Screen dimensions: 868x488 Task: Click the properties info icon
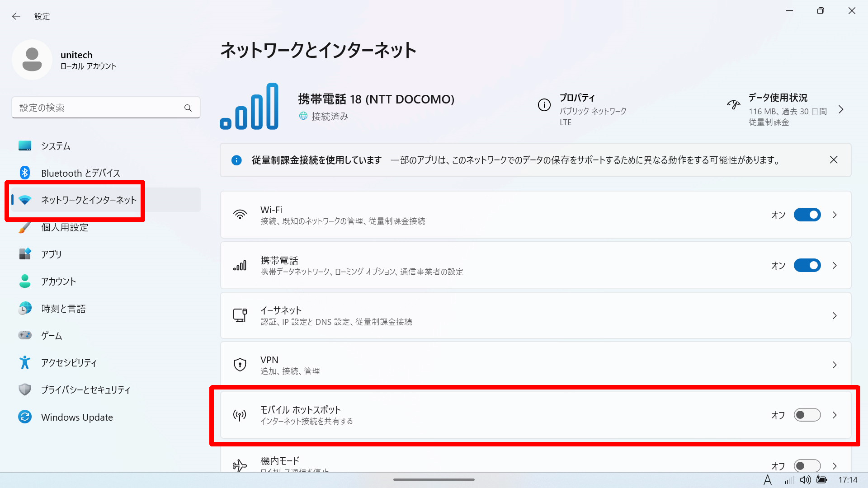tap(544, 105)
